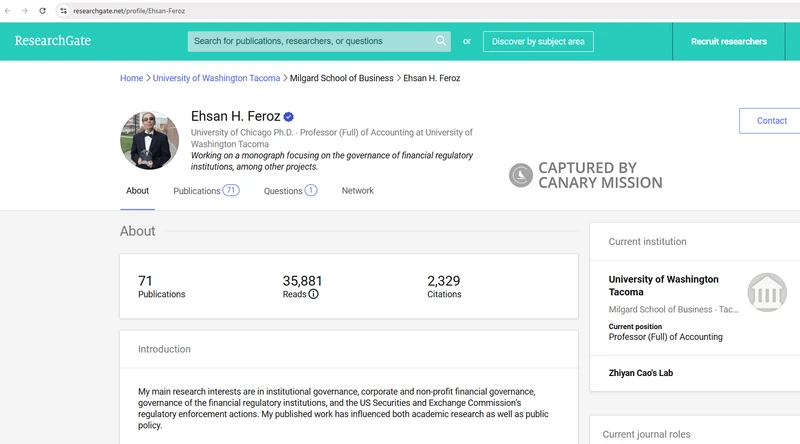Open the Network tab
The height and width of the screenshot is (444, 800).
[x=358, y=191]
